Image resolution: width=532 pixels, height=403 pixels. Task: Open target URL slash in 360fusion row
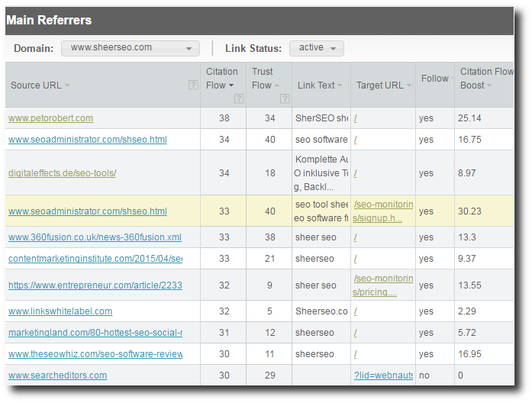coord(355,237)
